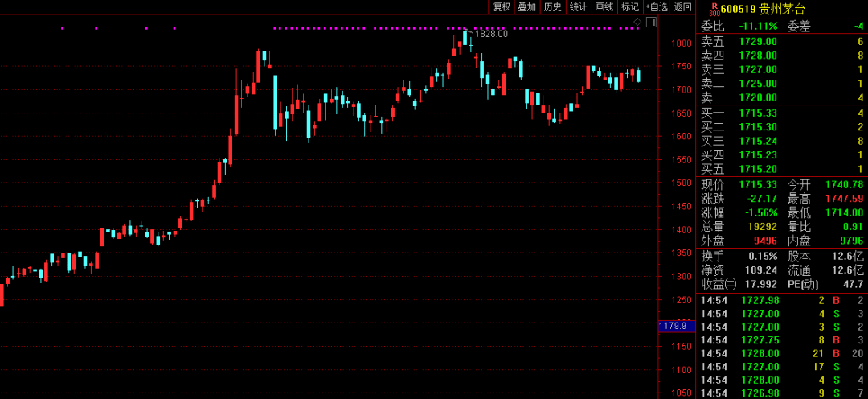Open the 复权 adjustment menu

coord(502,7)
